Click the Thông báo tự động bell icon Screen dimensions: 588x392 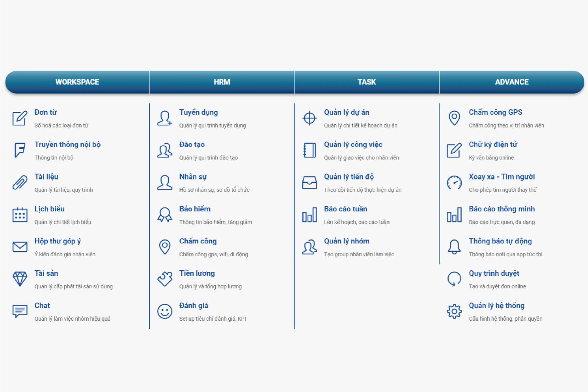pos(454,247)
